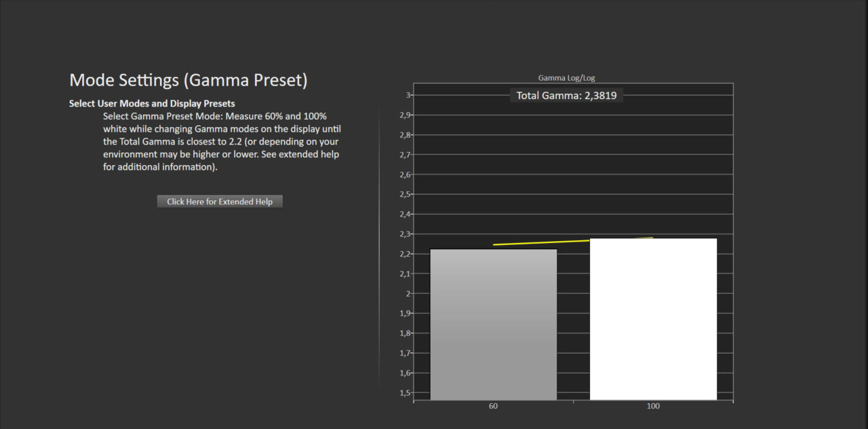The width and height of the screenshot is (868, 429).
Task: Click the y-axis value 2,9
Action: [x=404, y=115]
